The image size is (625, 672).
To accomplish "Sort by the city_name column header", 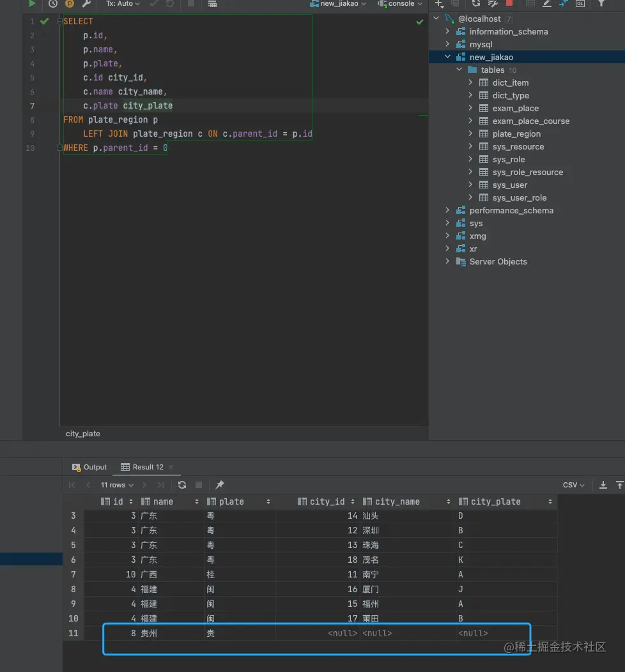I will point(406,502).
